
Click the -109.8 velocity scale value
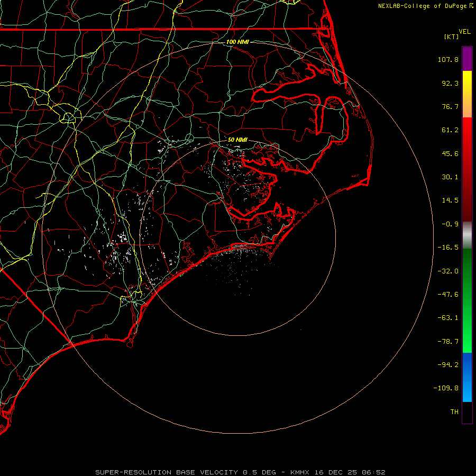446,388
